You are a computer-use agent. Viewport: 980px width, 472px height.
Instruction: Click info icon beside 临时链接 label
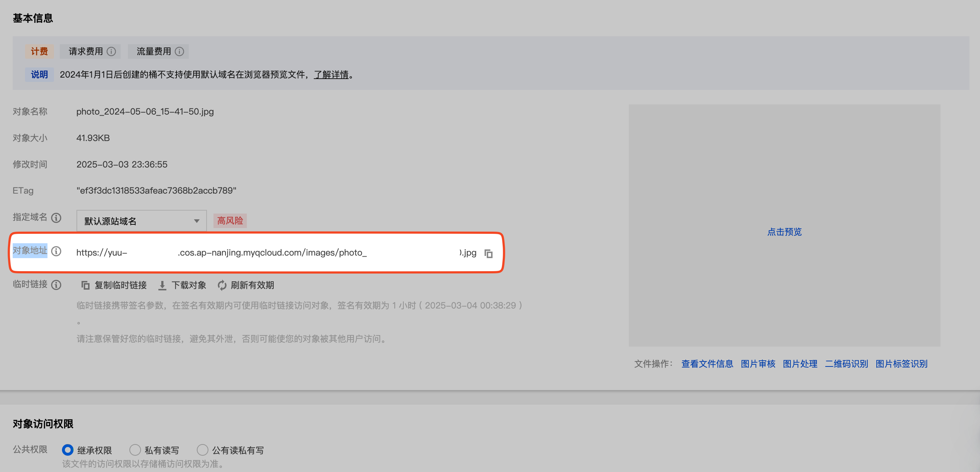point(56,285)
